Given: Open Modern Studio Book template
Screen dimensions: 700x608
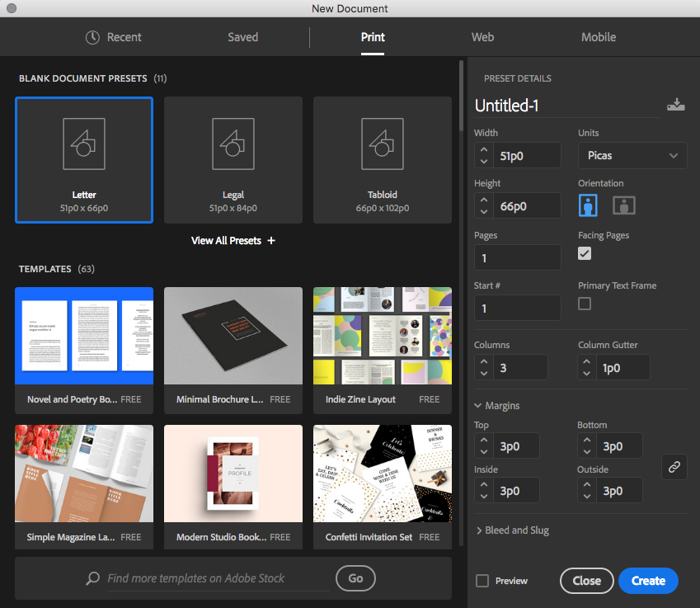Looking at the screenshot, I should 233,487.
